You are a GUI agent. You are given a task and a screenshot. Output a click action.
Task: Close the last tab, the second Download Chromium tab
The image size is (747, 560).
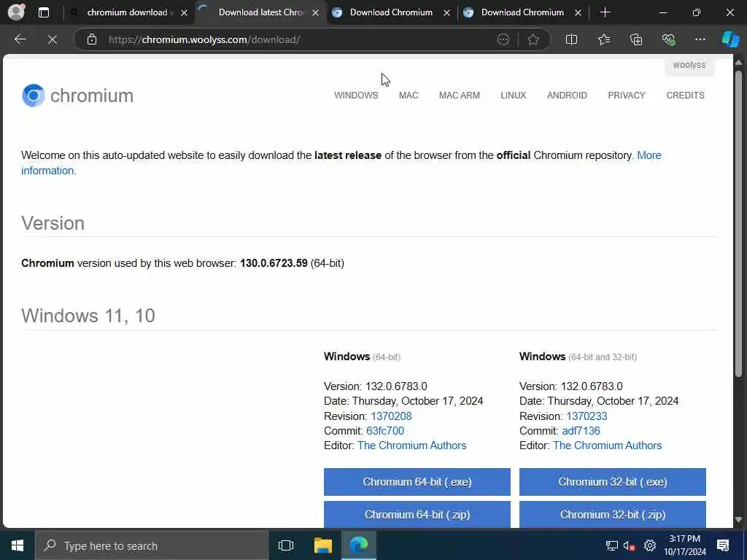pyautogui.click(x=578, y=13)
